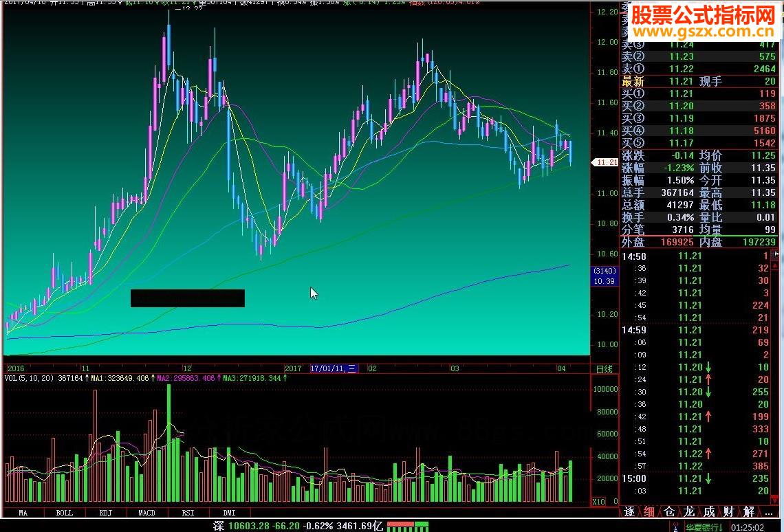Open the 日线 period selector

(x=606, y=368)
